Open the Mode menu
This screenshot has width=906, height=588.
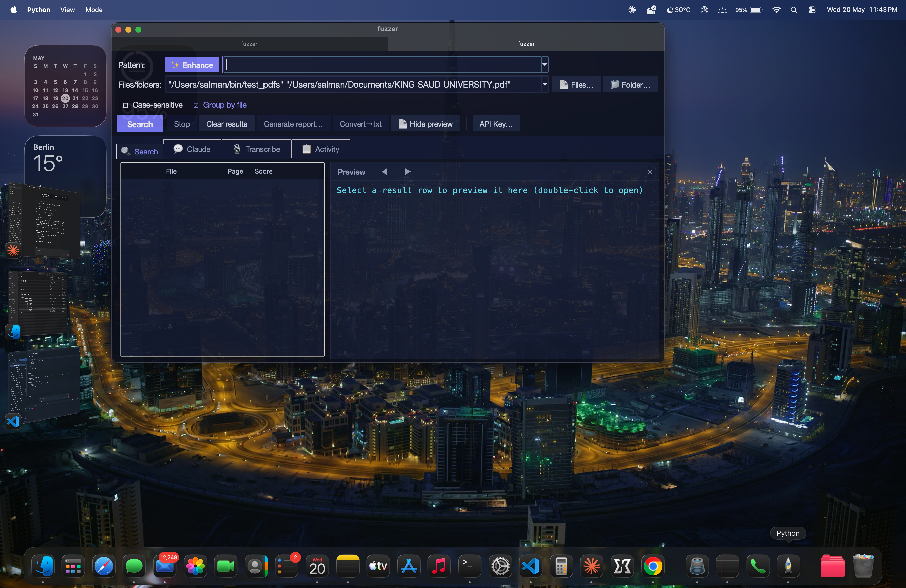click(94, 10)
